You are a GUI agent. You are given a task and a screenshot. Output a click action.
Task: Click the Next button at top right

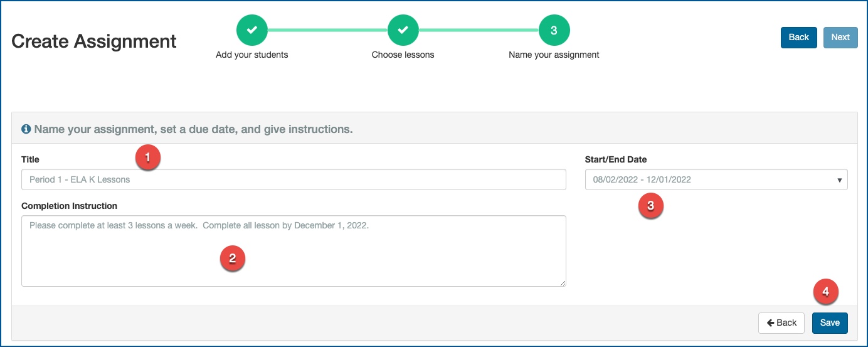click(840, 37)
